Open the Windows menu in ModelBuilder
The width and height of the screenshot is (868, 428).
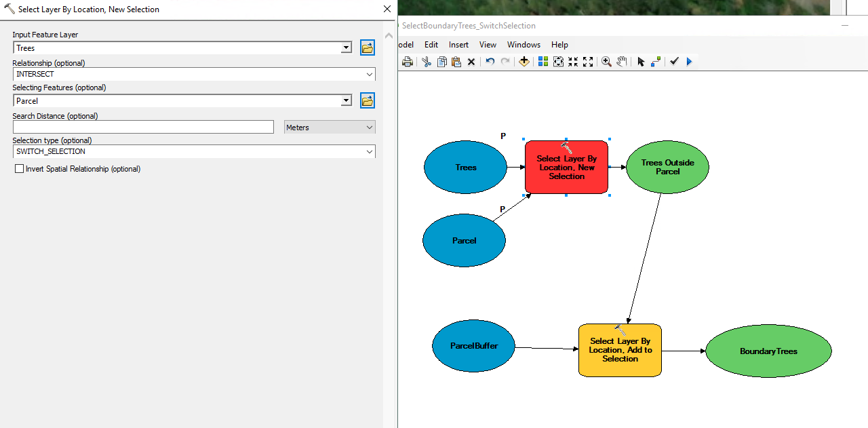coord(524,45)
